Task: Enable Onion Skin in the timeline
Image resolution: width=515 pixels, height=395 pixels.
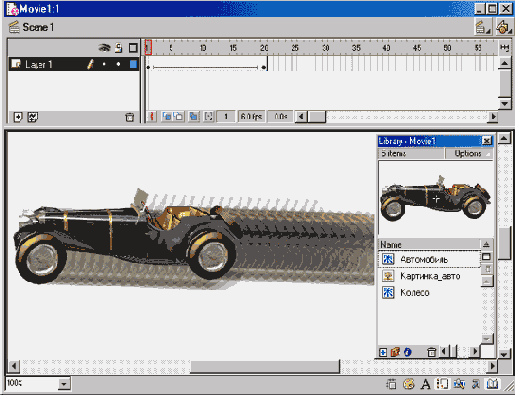Action: pos(167,116)
